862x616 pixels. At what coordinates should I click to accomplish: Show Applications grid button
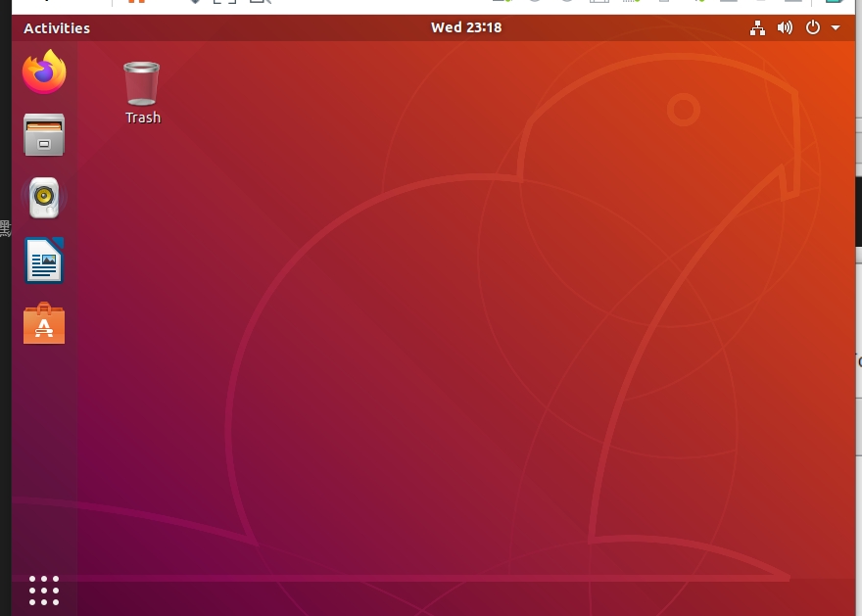pyautogui.click(x=44, y=591)
